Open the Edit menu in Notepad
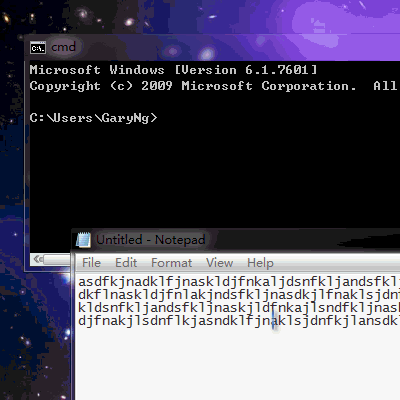 (x=126, y=263)
